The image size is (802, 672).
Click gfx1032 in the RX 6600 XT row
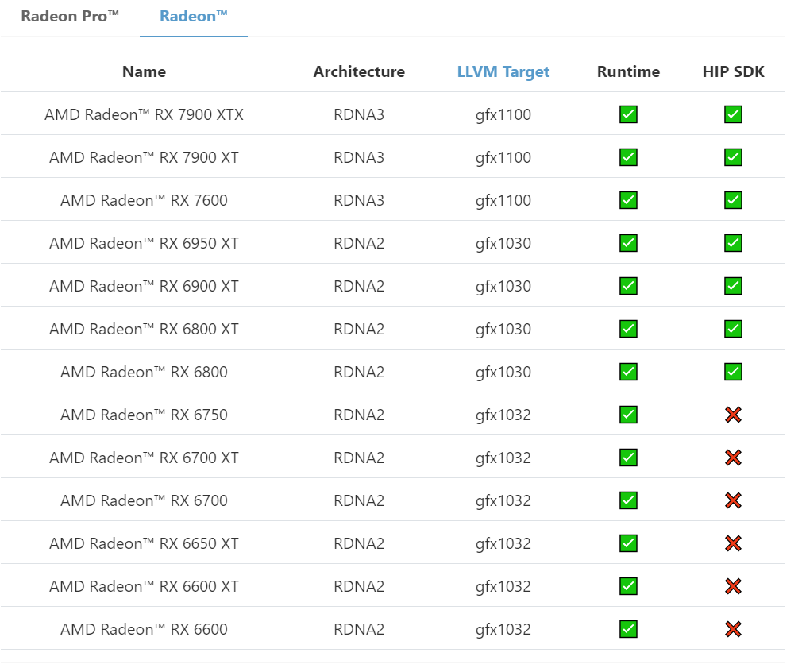point(503,586)
